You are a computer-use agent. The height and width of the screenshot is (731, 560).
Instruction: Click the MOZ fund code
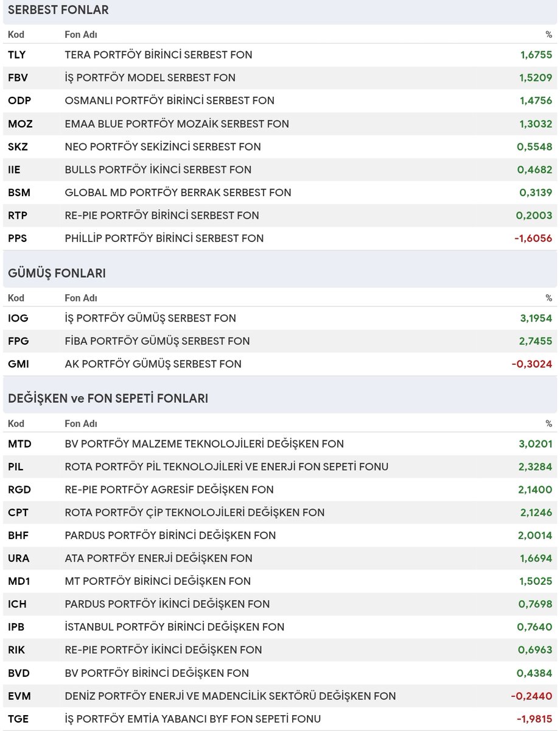(20, 124)
